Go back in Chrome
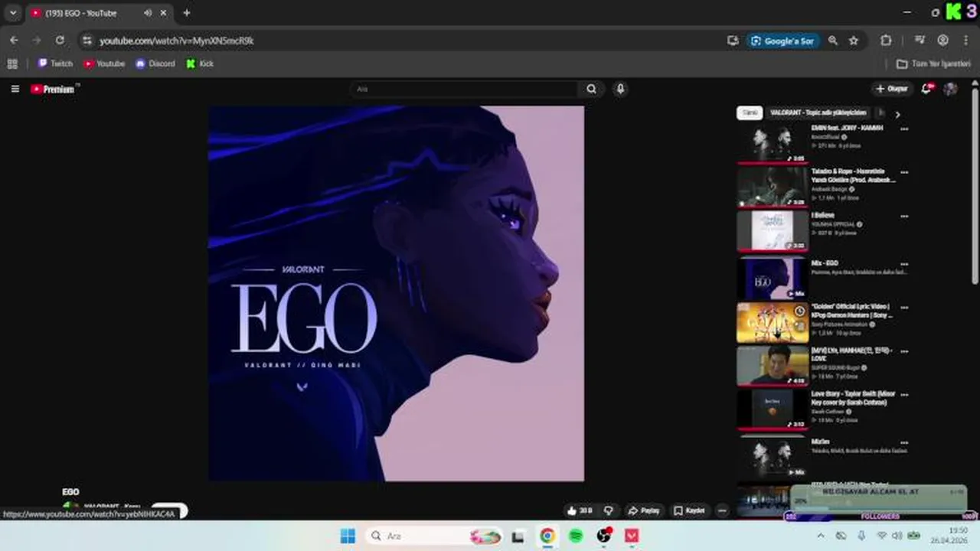This screenshot has height=551, width=980. (x=14, y=41)
